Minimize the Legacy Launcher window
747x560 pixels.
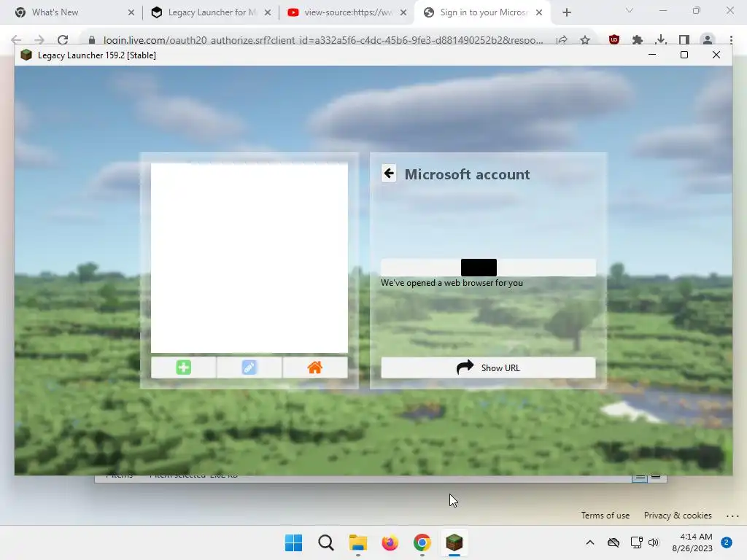[652, 55]
